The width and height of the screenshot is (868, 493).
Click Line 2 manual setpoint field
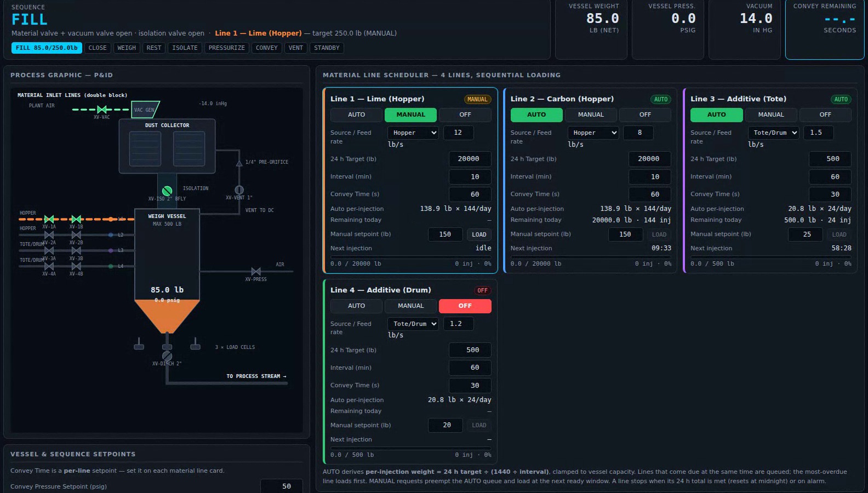click(x=625, y=234)
